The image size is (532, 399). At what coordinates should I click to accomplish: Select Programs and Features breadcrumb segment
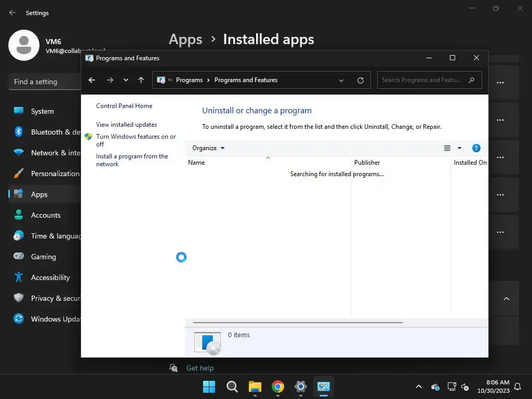(246, 80)
